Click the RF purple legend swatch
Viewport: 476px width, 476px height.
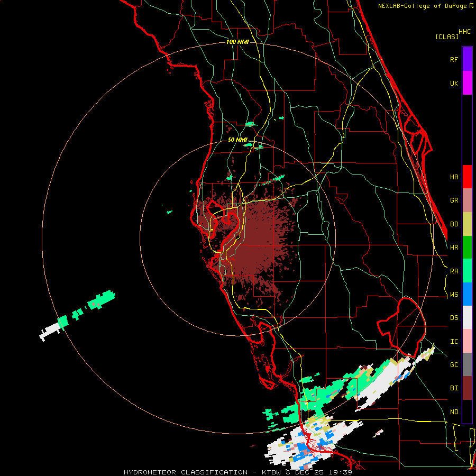tap(467, 59)
